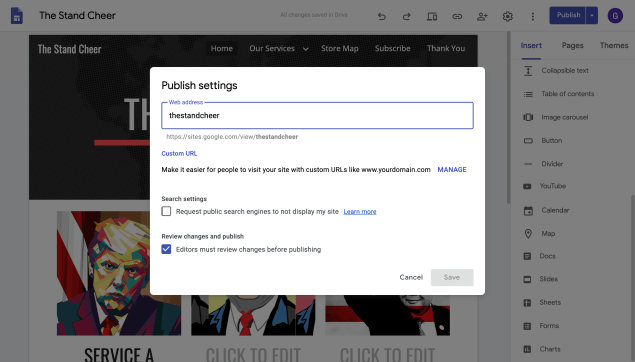Image resolution: width=635 pixels, height=362 pixels.
Task: Insert a Docs file
Action: [547, 256]
